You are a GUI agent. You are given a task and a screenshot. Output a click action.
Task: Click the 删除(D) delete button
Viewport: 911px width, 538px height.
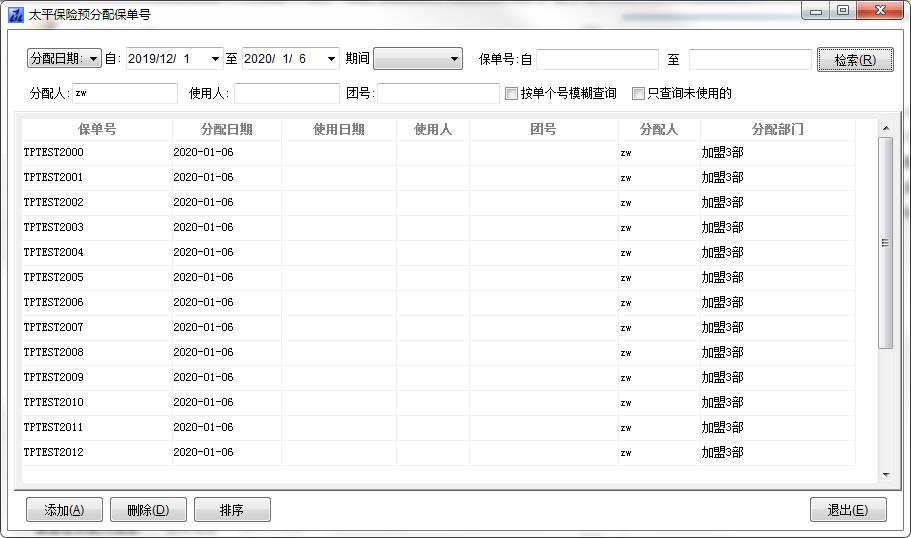click(148, 510)
